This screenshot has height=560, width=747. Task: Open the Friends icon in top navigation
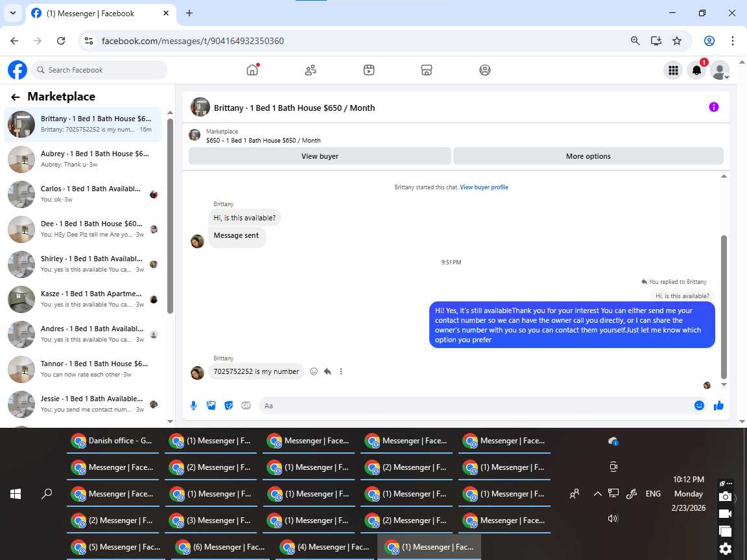pos(311,70)
